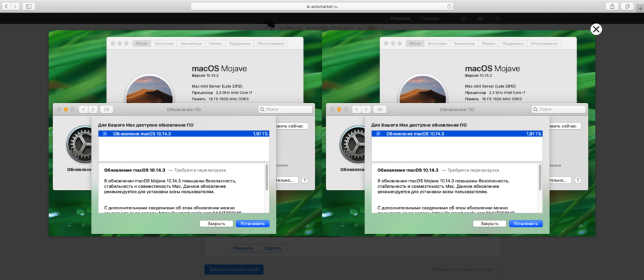The width and height of the screenshot is (644, 280).
Task: Click the avtomarket.ru address field
Action: tap(322, 6)
